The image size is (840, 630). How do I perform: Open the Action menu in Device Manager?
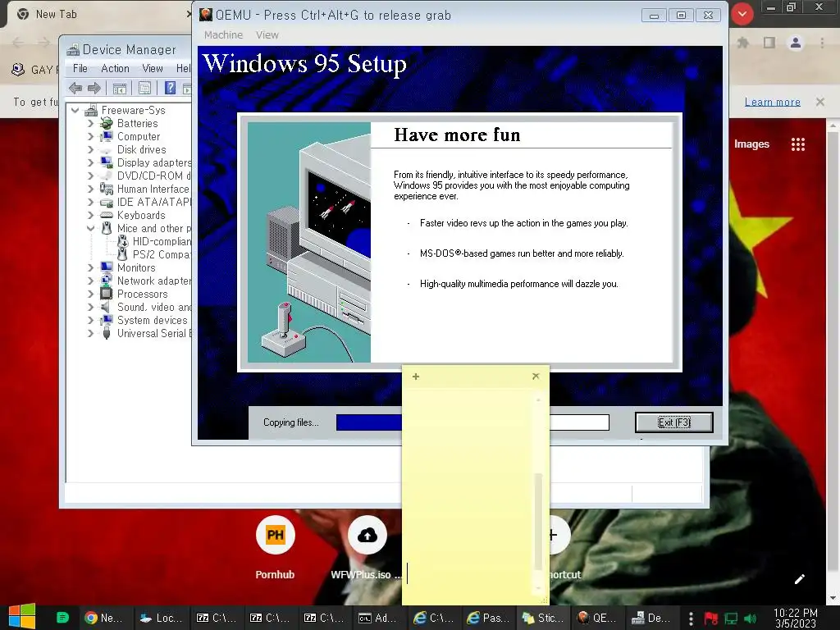[x=115, y=68]
